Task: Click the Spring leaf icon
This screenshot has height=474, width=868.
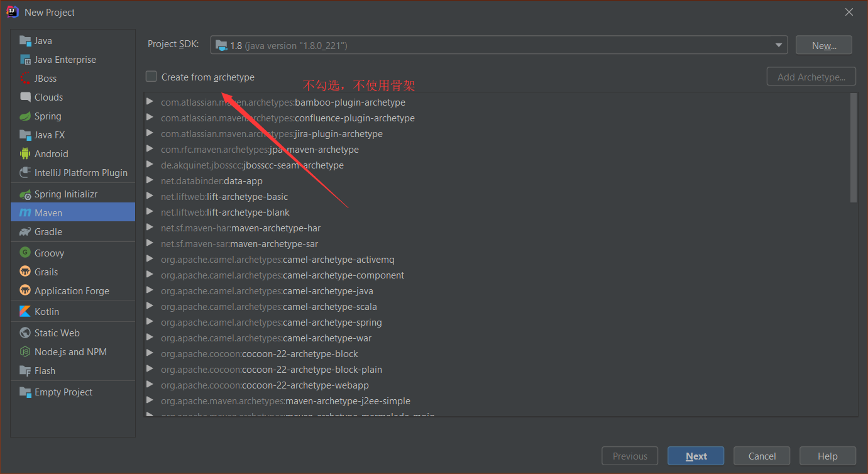Action: pyautogui.click(x=25, y=116)
